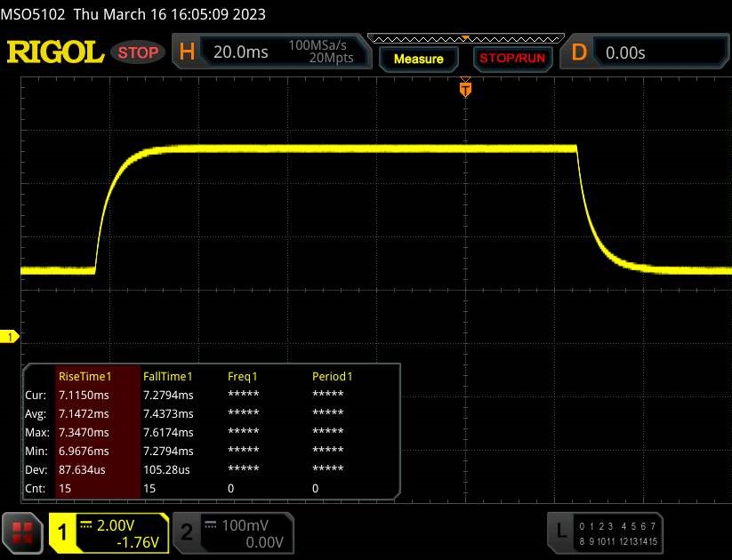The image size is (732, 560).
Task: Select logic analyzer digital channel 7
Action: click(653, 526)
